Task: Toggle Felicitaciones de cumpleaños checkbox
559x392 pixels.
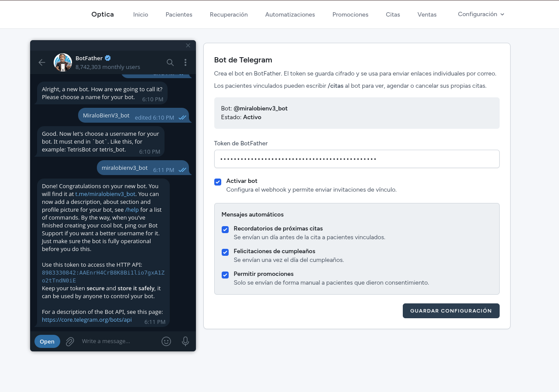Action: (225, 252)
